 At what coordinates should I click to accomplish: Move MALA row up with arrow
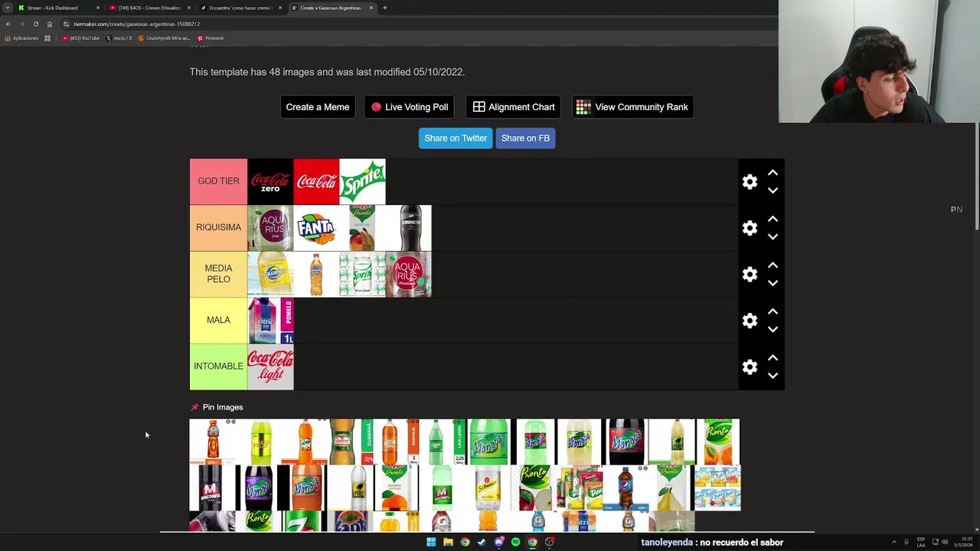click(x=773, y=311)
